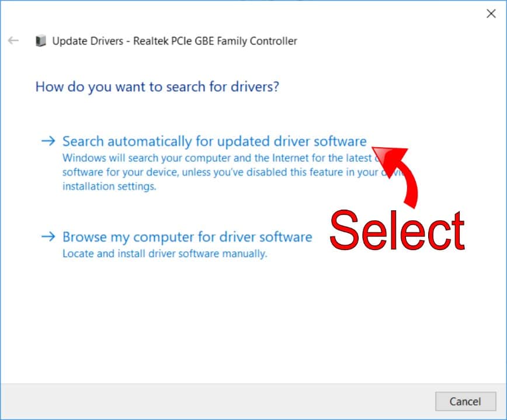Click the red Select annotation text

[x=397, y=230]
